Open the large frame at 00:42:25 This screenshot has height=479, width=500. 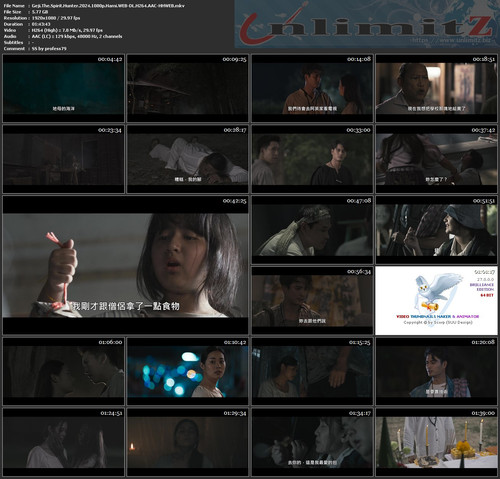coord(125,265)
